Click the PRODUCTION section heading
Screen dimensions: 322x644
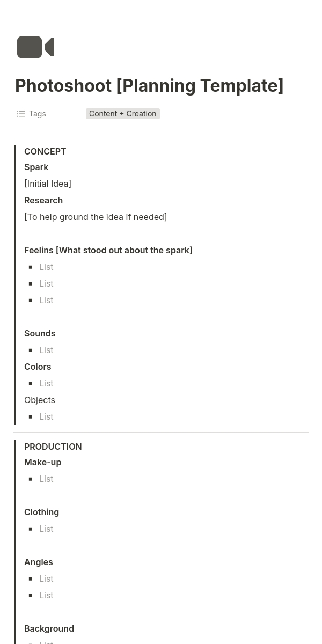(53, 447)
